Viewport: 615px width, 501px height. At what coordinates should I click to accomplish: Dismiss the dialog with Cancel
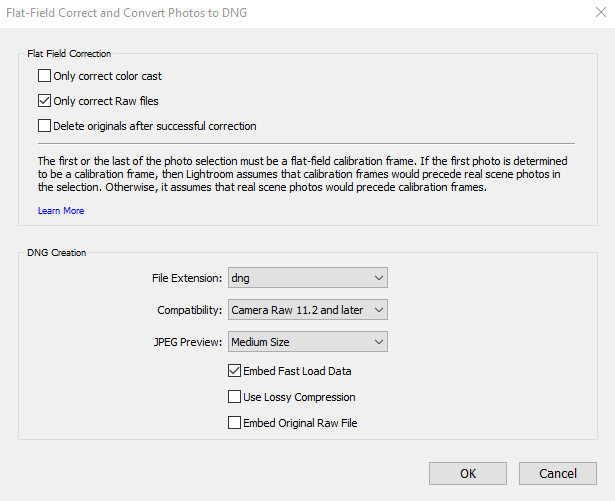(558, 473)
